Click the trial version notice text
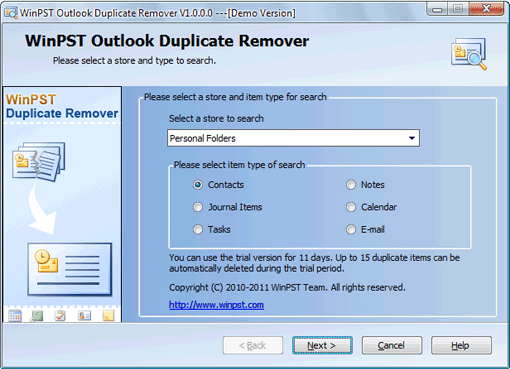Image resolution: width=510 pixels, height=369 pixels. click(314, 263)
